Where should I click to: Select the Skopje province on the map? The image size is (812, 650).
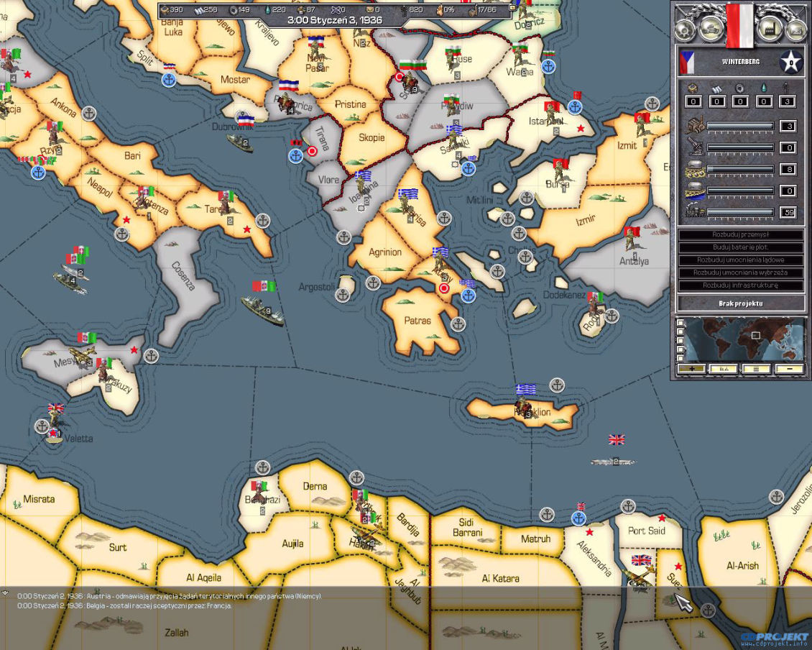pyautogui.click(x=372, y=138)
